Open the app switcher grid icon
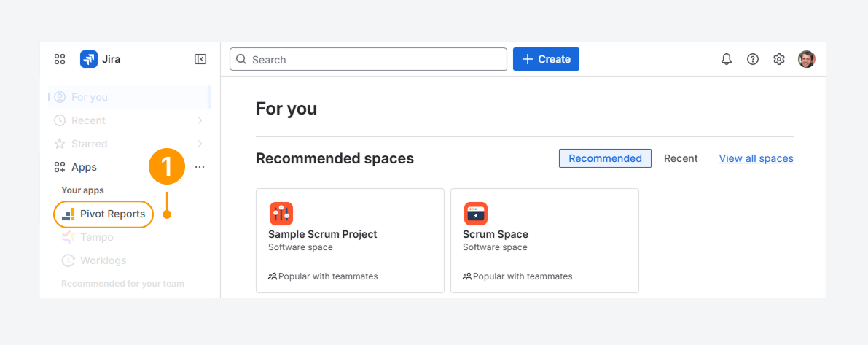The width and height of the screenshot is (868, 345). click(60, 59)
